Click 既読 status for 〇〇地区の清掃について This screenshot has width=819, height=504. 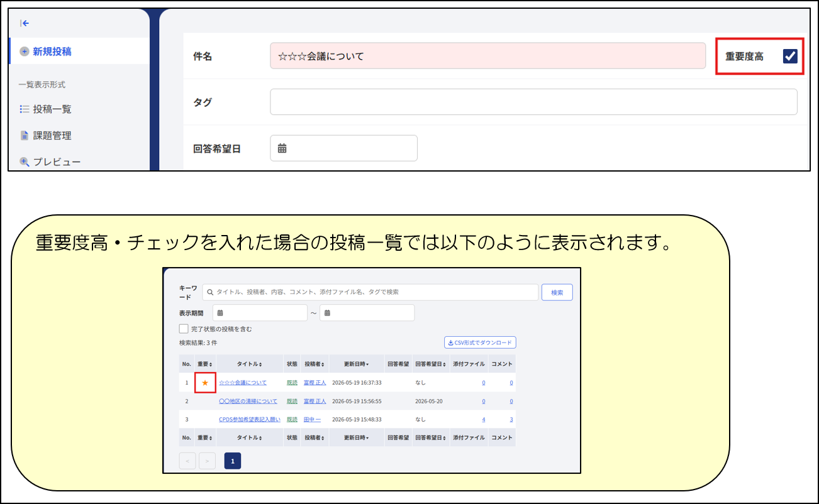coord(292,401)
